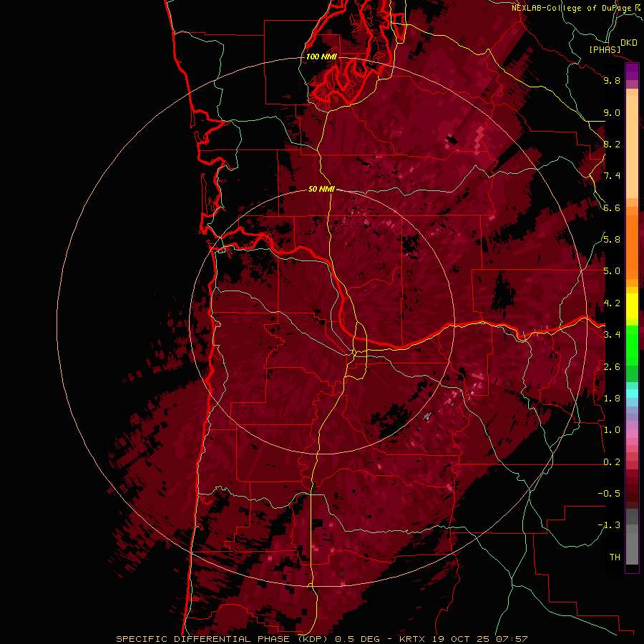Click the bright green band of the color bar
The height and width of the screenshot is (644, 644).
[632, 345]
